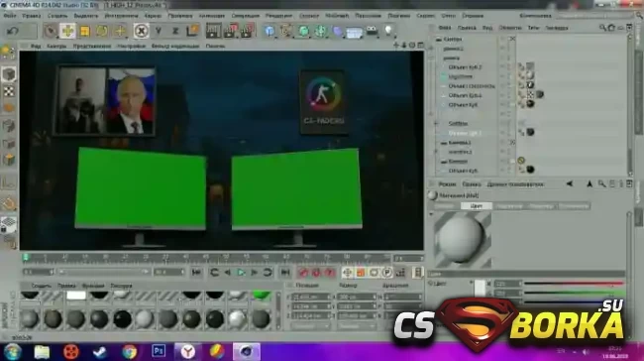Adjust the red color slider
The image size is (644, 361).
pos(575,284)
